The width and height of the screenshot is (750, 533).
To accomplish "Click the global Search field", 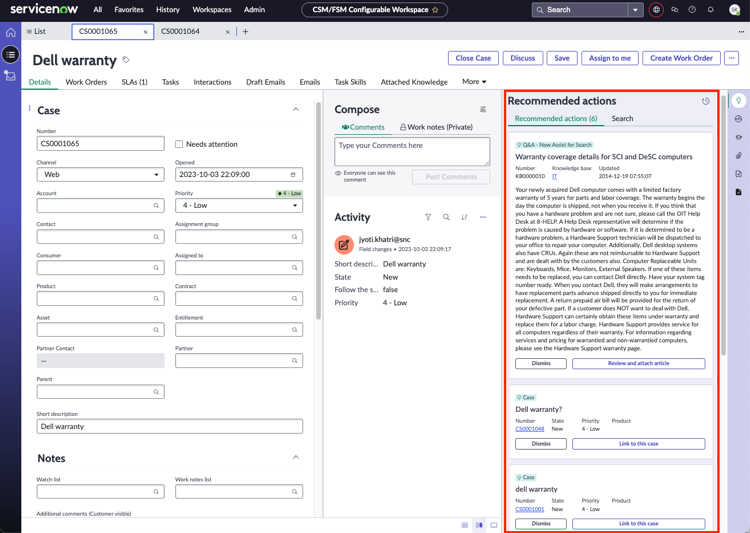I will coord(580,10).
